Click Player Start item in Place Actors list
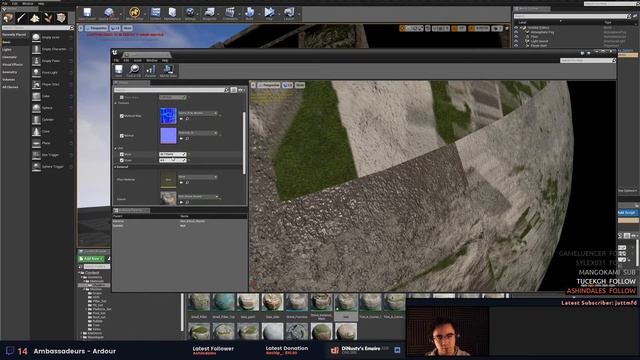 click(x=52, y=84)
